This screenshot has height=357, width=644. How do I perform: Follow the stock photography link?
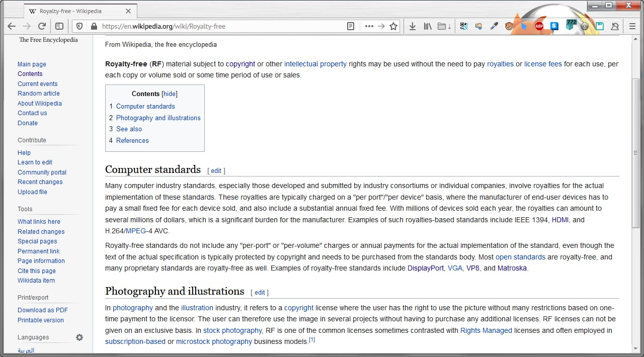pyautogui.click(x=232, y=330)
